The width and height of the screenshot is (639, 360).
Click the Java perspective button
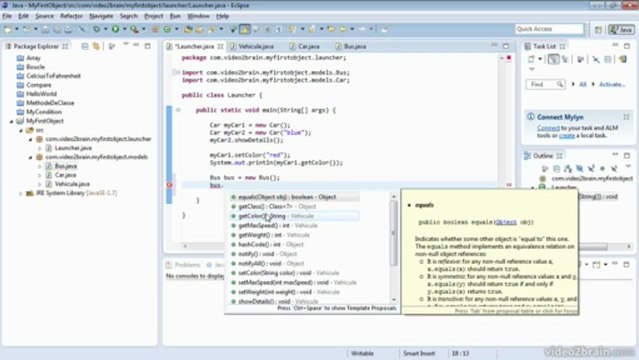(x=622, y=29)
